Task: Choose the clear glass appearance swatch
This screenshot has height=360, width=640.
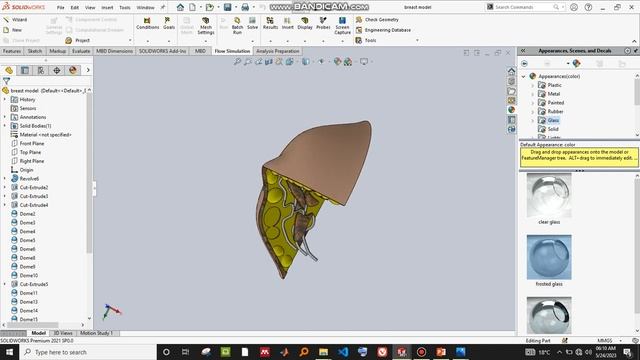Action: tap(549, 196)
